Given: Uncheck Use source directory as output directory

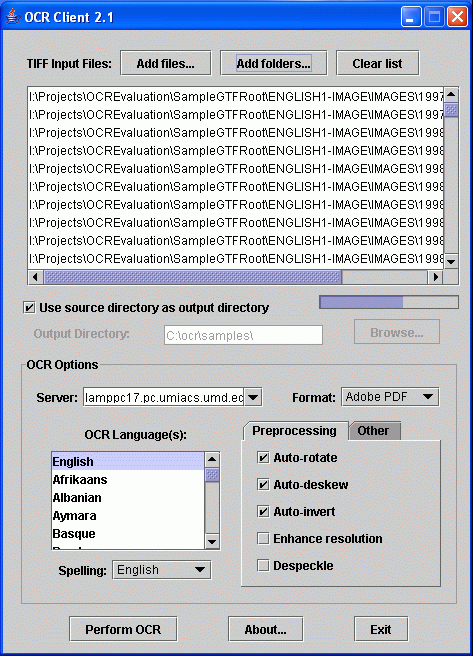Looking at the screenshot, I should click(x=29, y=308).
